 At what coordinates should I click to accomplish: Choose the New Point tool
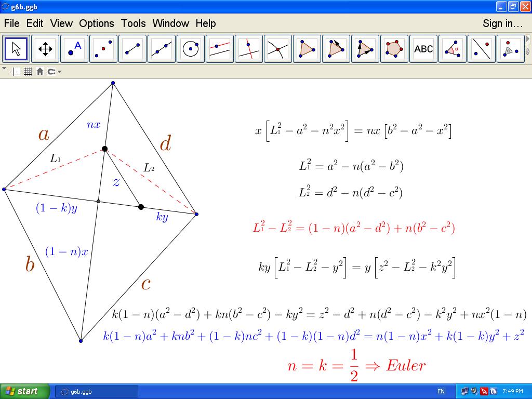pos(74,49)
